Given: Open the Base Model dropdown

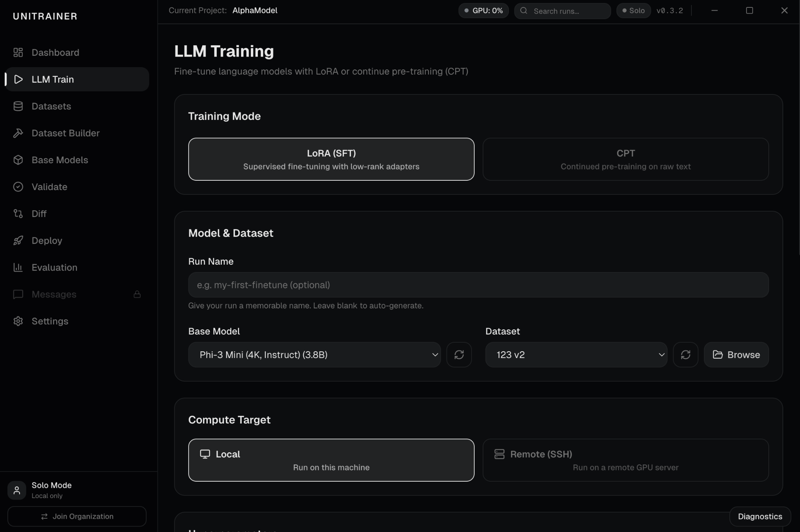Looking at the screenshot, I should [314, 355].
